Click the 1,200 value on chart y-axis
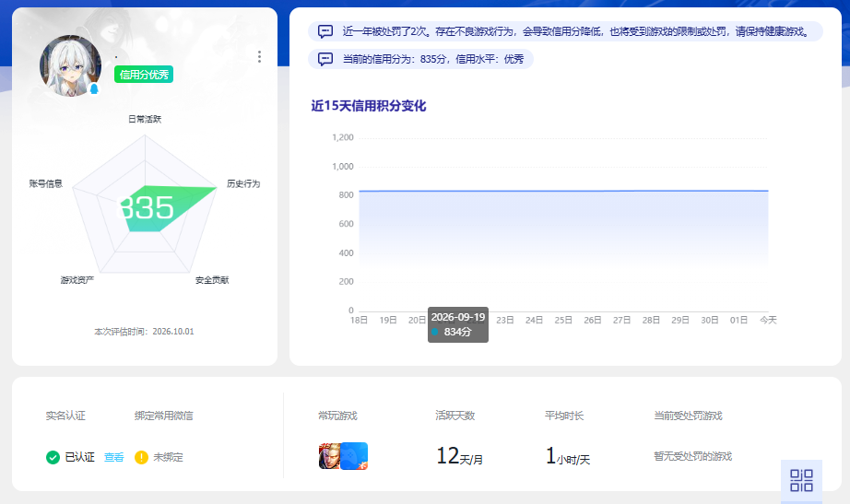Viewport: 850px width, 504px height. pos(343,137)
